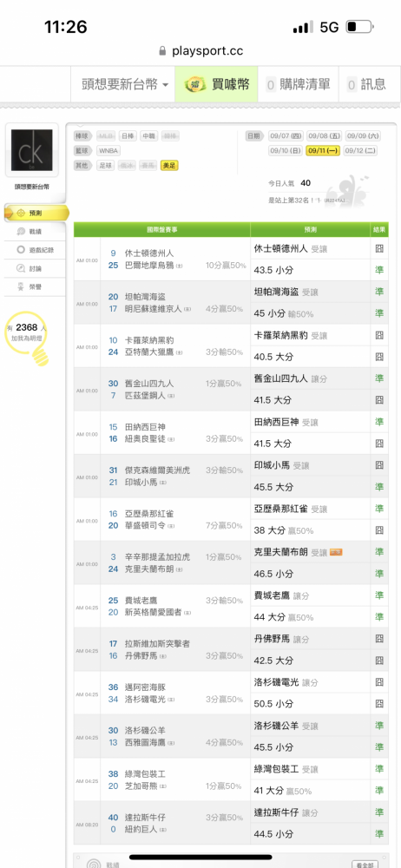The width and height of the screenshot is (401, 868).
Task: Expand the 頭想要新台幣 user dropdown
Action: pos(125,85)
